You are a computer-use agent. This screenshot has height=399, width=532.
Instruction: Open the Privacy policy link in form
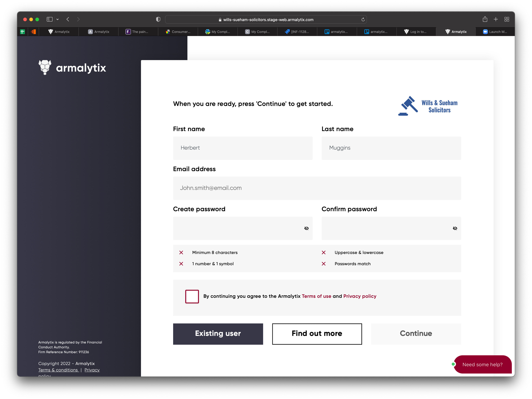click(x=360, y=296)
